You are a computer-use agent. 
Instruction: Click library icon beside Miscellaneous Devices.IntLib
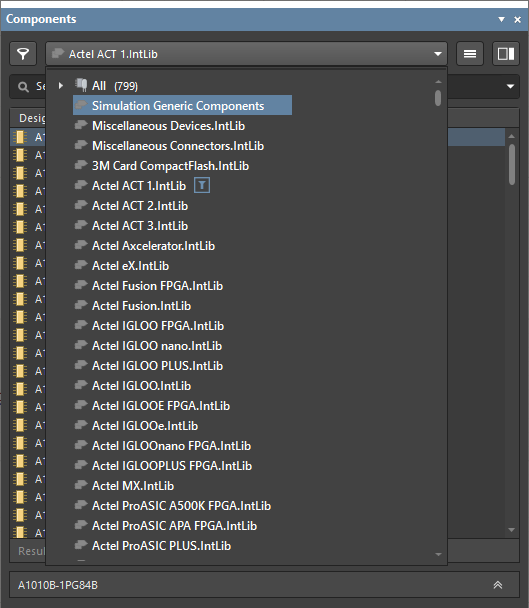pos(81,125)
